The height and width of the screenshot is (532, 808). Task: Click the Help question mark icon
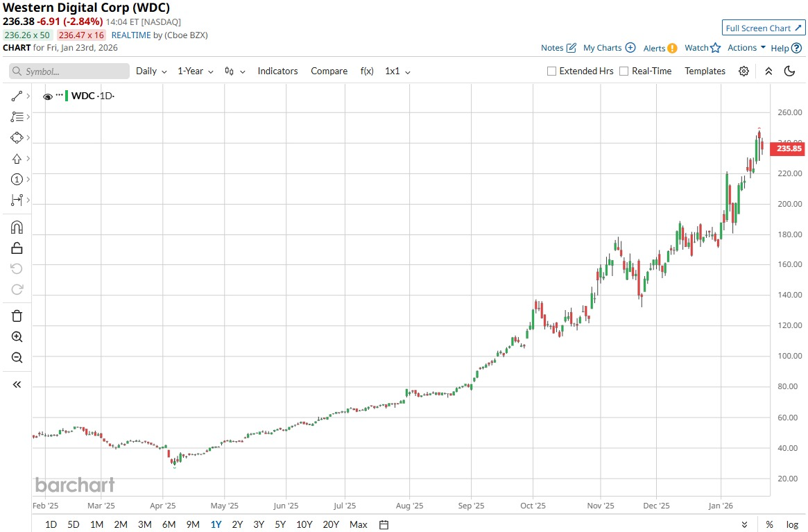[x=797, y=48]
